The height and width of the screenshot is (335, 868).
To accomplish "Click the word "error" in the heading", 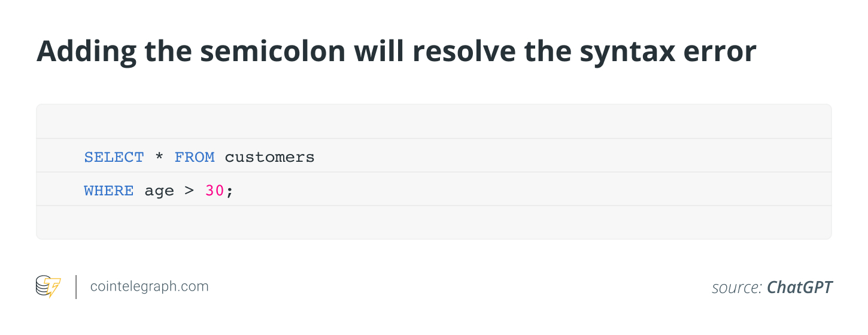I will coord(724,52).
